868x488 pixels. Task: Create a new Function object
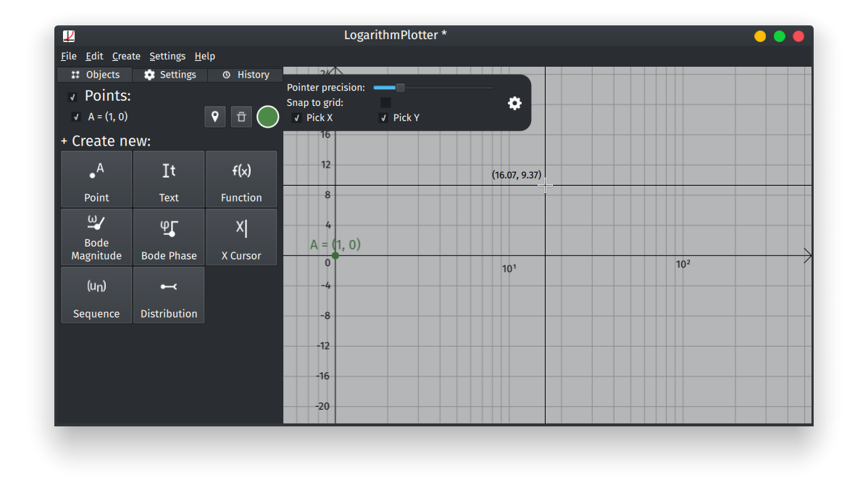click(x=241, y=179)
